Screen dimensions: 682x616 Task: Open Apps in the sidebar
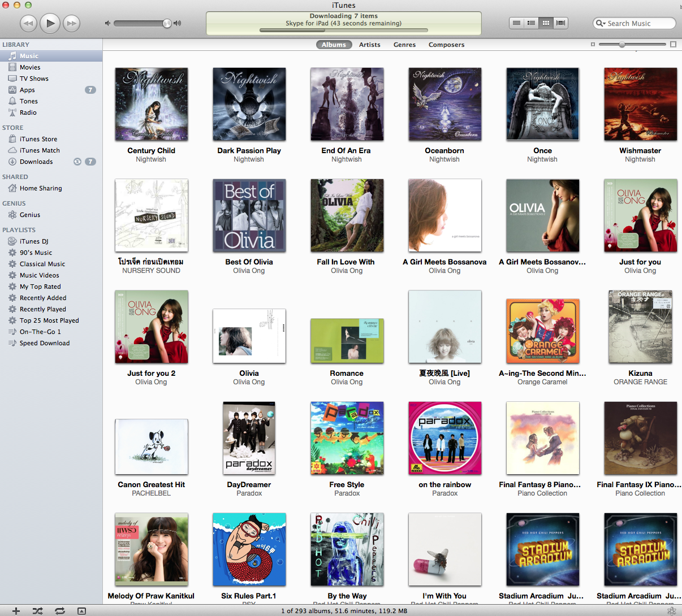[x=51, y=90]
